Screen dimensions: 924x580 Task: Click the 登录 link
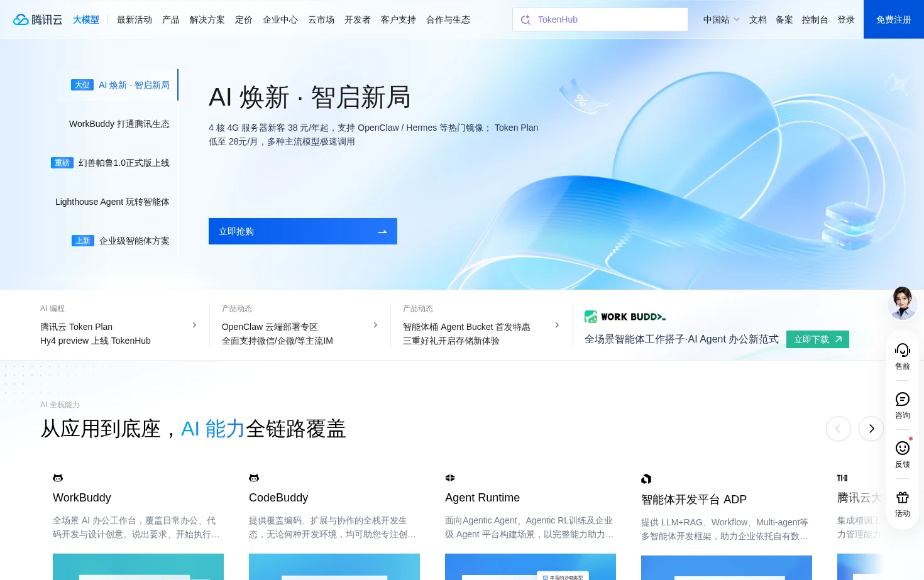pos(846,19)
